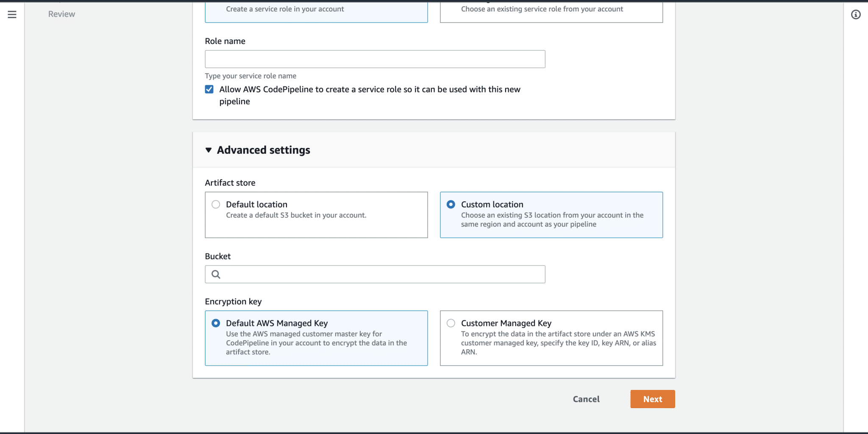Click Review in the left sidebar

click(62, 14)
